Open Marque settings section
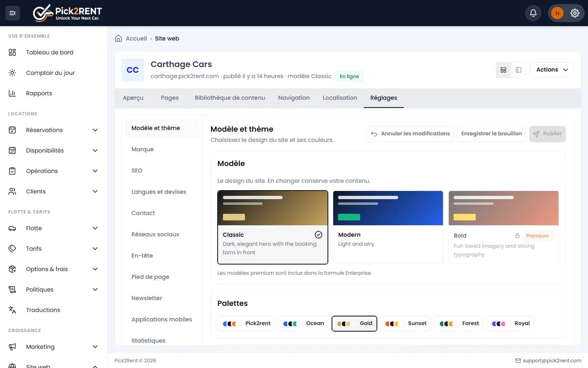This screenshot has width=588, height=368. click(x=162, y=150)
